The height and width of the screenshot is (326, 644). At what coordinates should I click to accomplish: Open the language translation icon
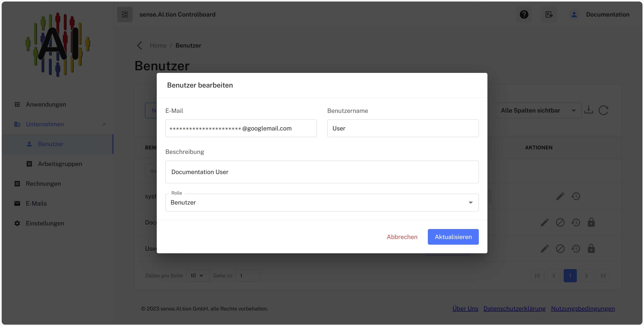tap(549, 14)
